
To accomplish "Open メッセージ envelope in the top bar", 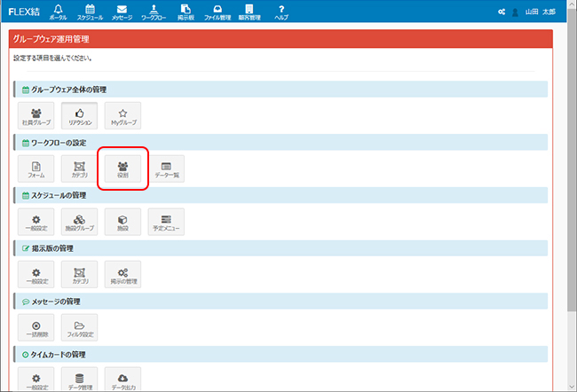I will (122, 12).
